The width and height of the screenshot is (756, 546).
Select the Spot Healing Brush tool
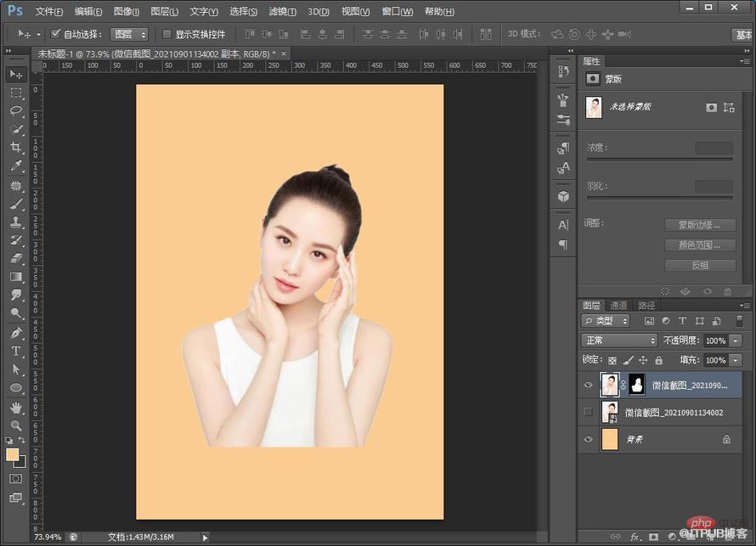pyautogui.click(x=16, y=185)
